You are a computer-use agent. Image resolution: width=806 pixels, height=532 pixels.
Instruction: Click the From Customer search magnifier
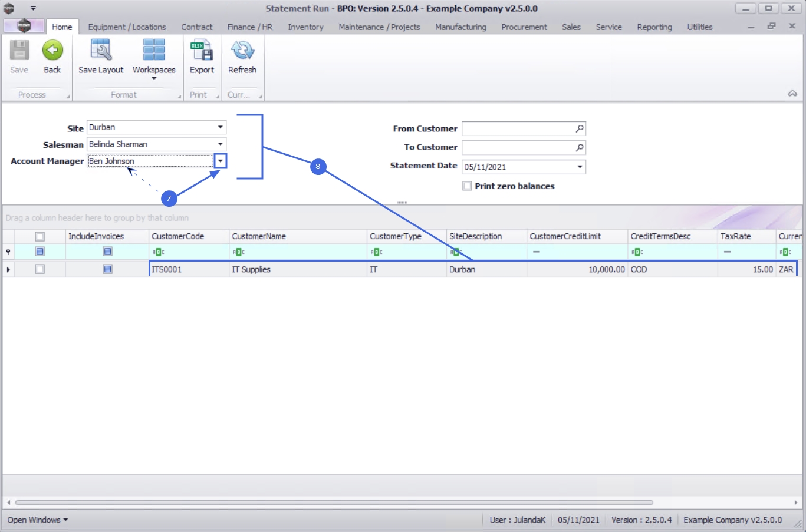(580, 128)
